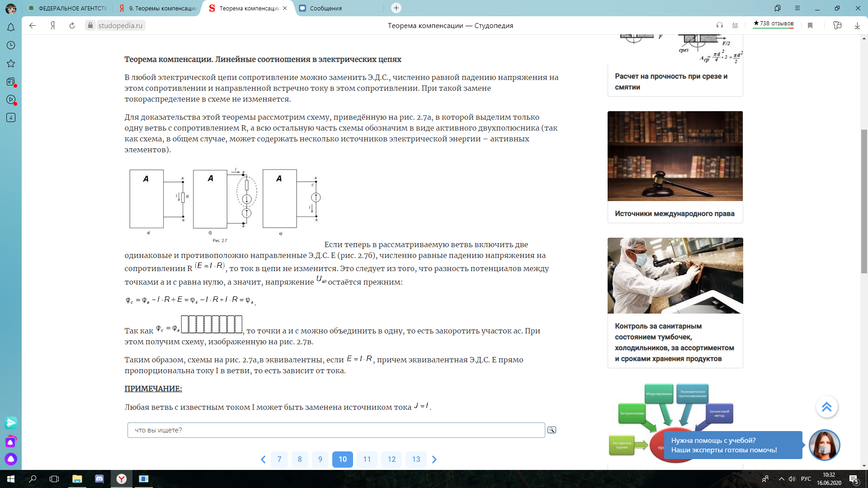The width and height of the screenshot is (868, 488).
Task: Go to page 7
Action: click(279, 460)
